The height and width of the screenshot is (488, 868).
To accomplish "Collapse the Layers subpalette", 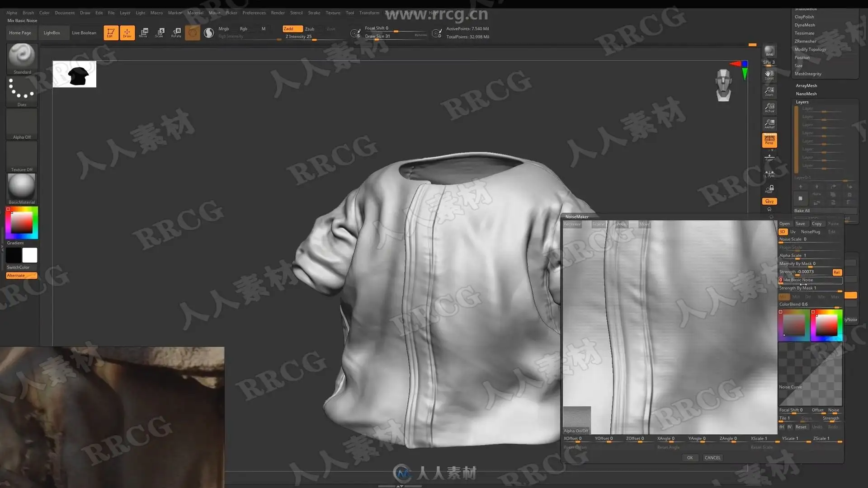I will 802,102.
